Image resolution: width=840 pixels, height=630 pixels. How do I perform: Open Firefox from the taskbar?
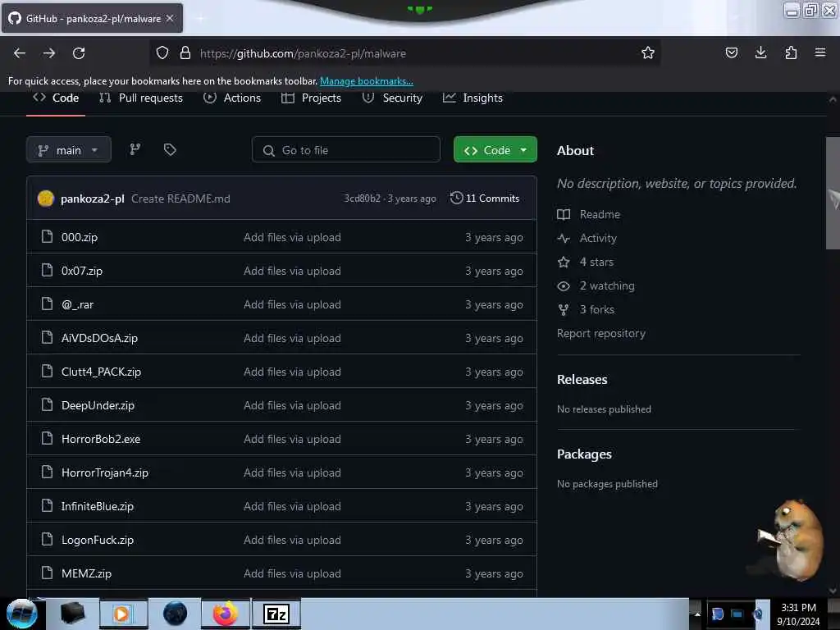point(225,614)
